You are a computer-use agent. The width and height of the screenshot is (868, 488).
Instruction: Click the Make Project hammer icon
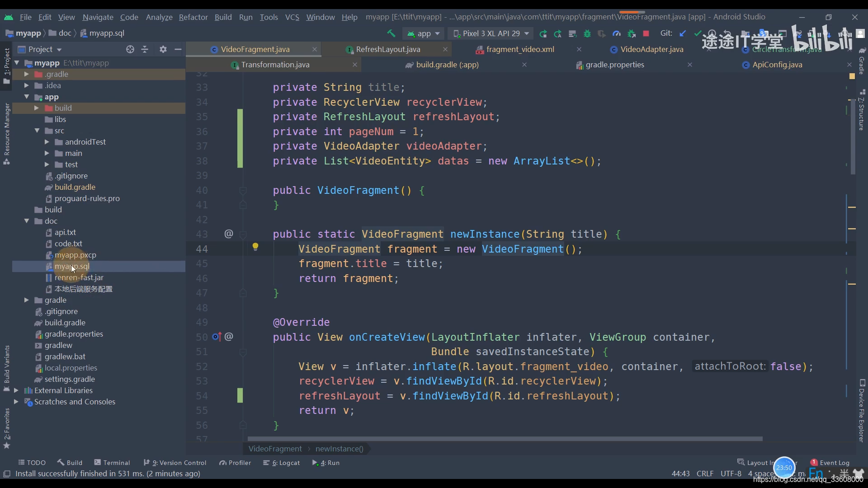391,33
